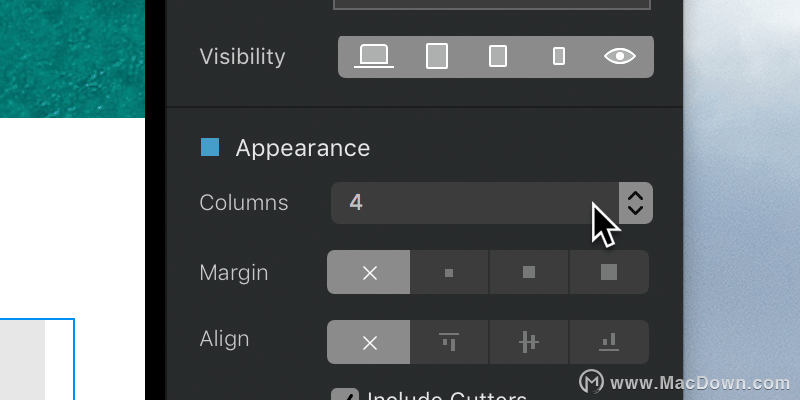Image resolution: width=800 pixels, height=400 pixels.
Task: Select the large tablet visibility icon
Action: coord(437,56)
